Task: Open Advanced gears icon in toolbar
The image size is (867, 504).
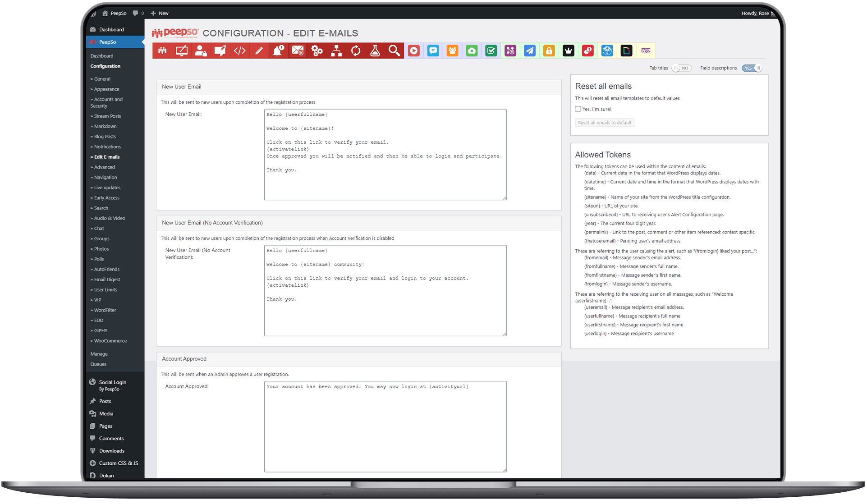Action: click(x=317, y=51)
